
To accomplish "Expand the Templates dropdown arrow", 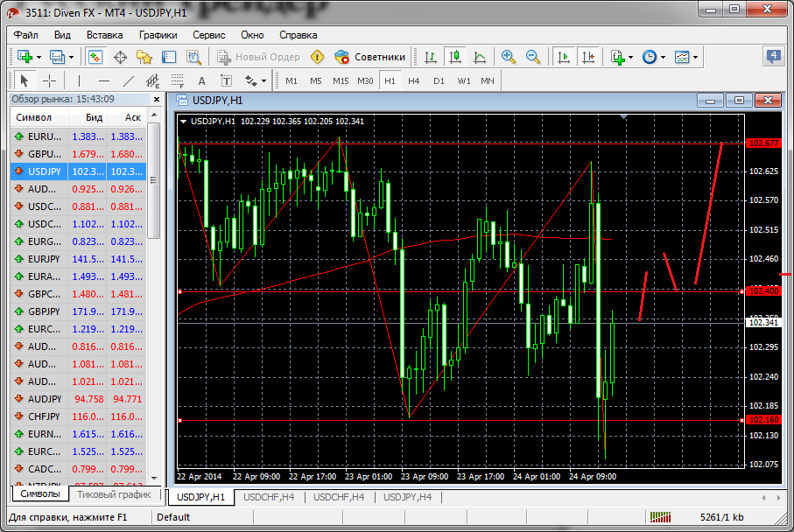I will (695, 57).
